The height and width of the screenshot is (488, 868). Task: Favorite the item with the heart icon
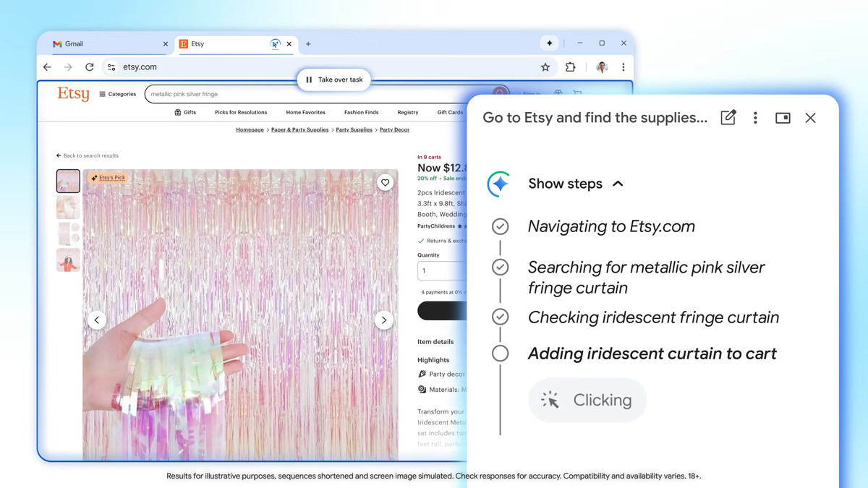[x=385, y=183]
